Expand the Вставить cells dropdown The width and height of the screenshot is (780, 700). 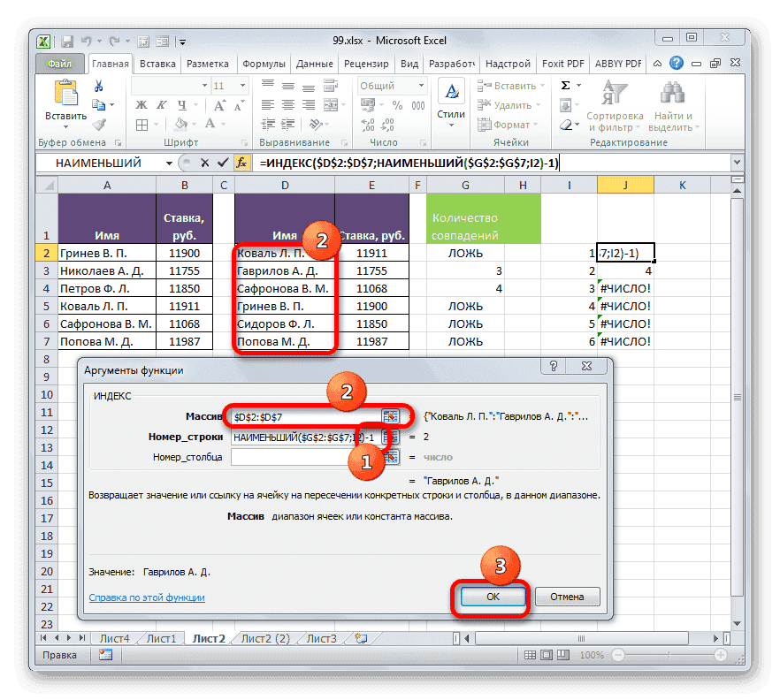[x=540, y=86]
